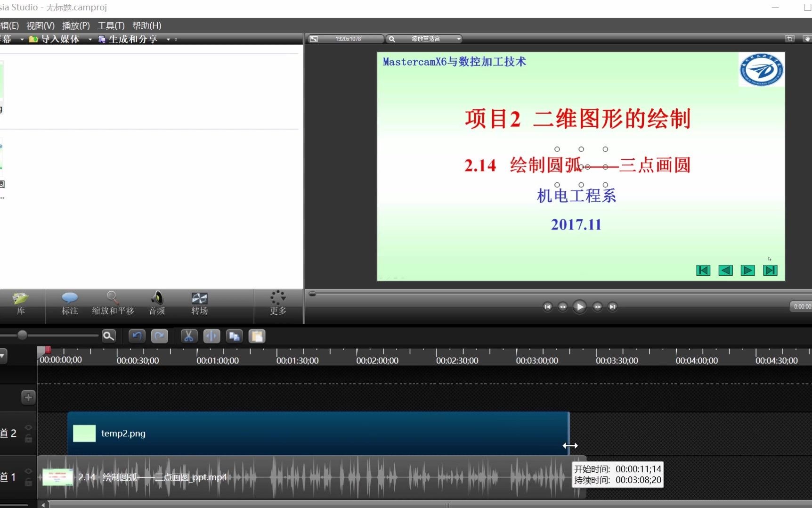Open the 帮助(H) menu
812x508 pixels.
coord(146,25)
